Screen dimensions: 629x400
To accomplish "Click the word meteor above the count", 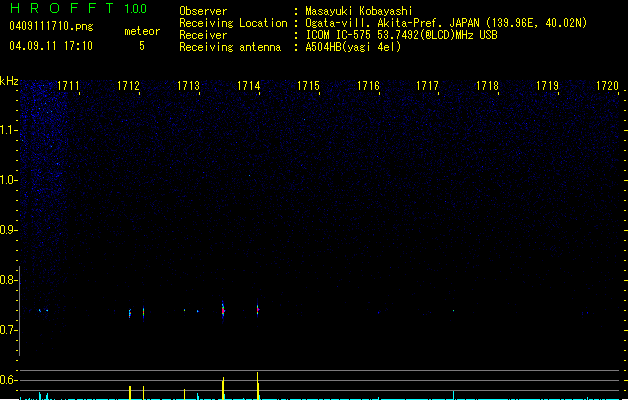I will click(x=142, y=31).
